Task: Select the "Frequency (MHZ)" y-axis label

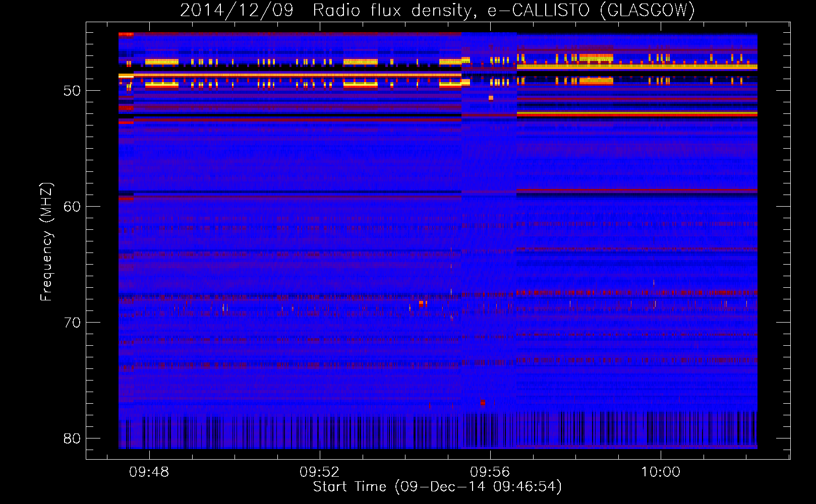Action: pyautogui.click(x=46, y=242)
